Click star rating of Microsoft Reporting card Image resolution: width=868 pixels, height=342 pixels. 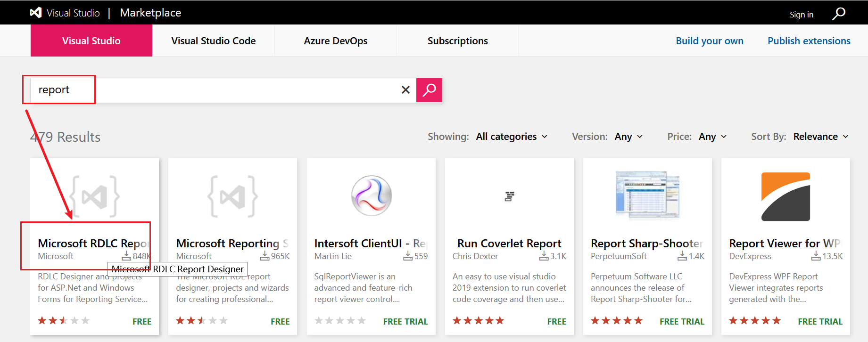coord(202,321)
